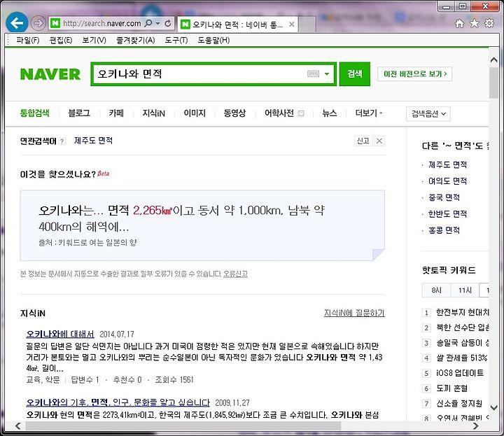The height and width of the screenshot is (436, 504).
Task: Click the Refresh page icon
Action: [168, 24]
